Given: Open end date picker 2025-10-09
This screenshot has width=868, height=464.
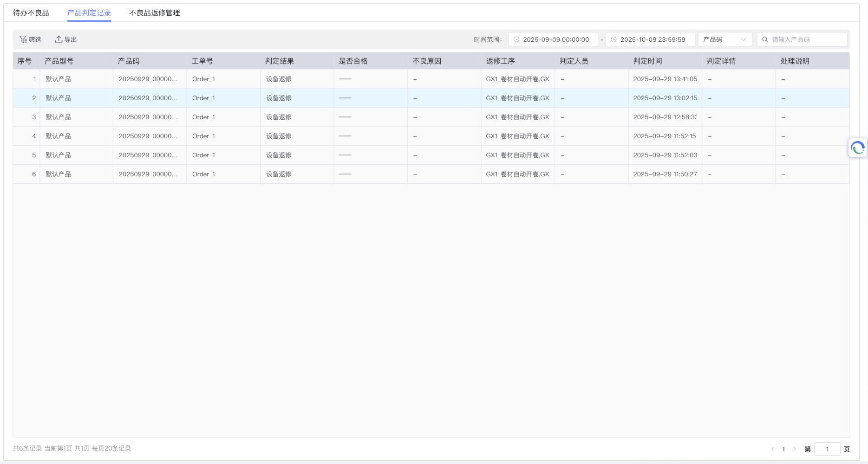Looking at the screenshot, I should tap(653, 39).
